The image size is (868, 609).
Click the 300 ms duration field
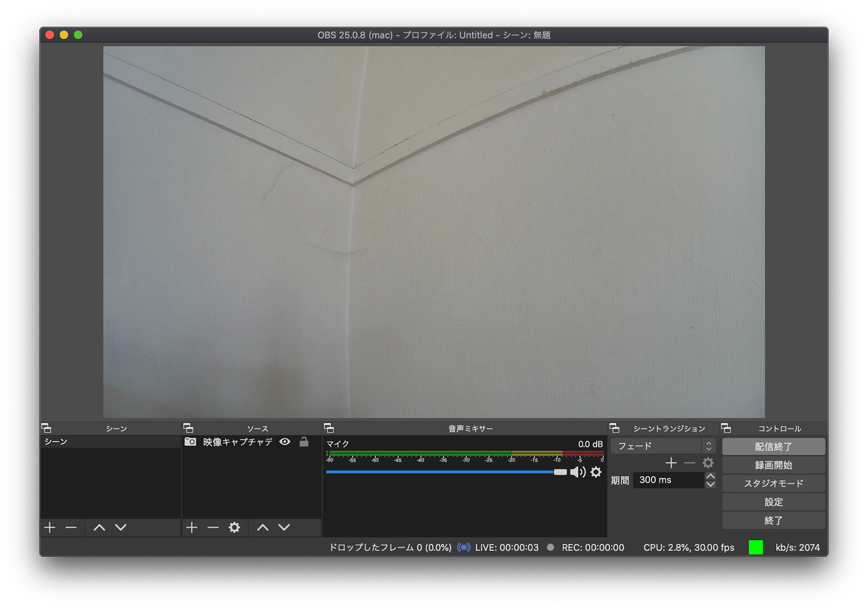(x=669, y=480)
